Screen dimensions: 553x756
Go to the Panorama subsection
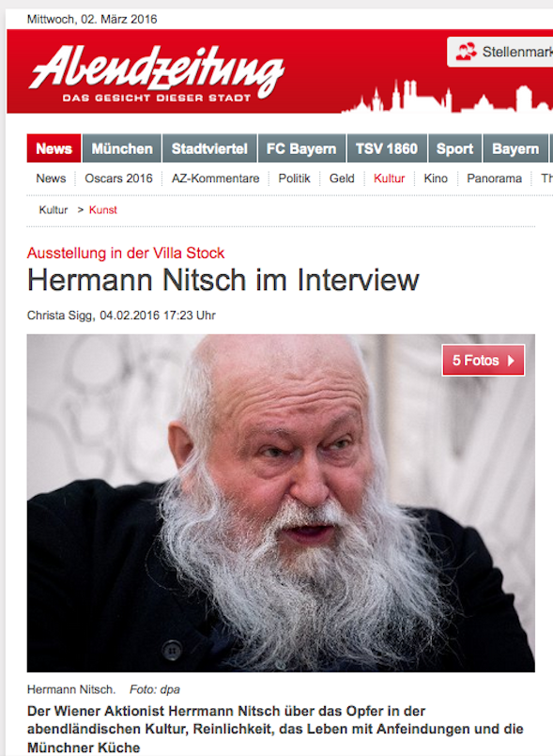[494, 178]
